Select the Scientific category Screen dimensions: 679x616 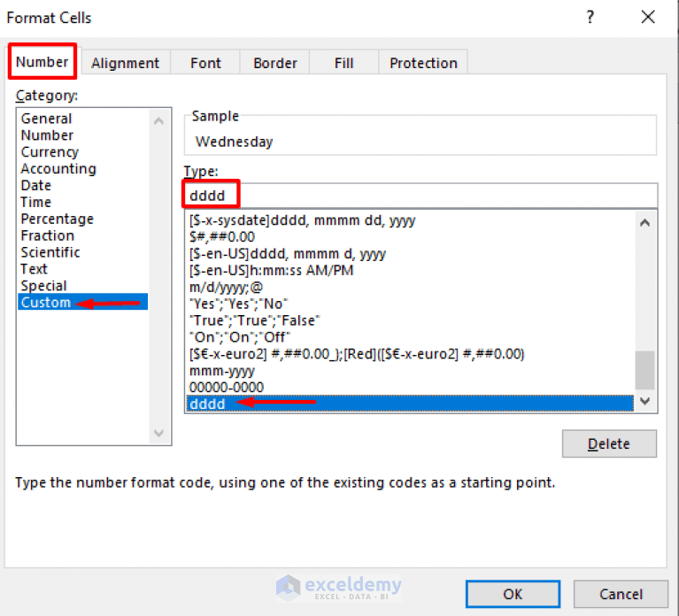point(83,252)
